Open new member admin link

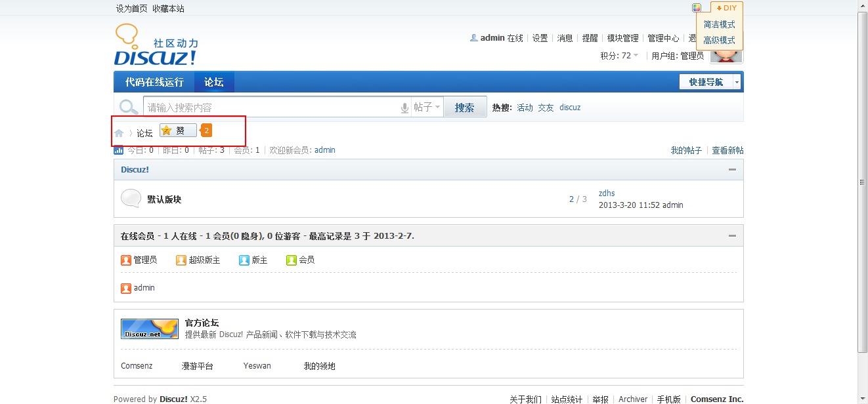(x=325, y=150)
